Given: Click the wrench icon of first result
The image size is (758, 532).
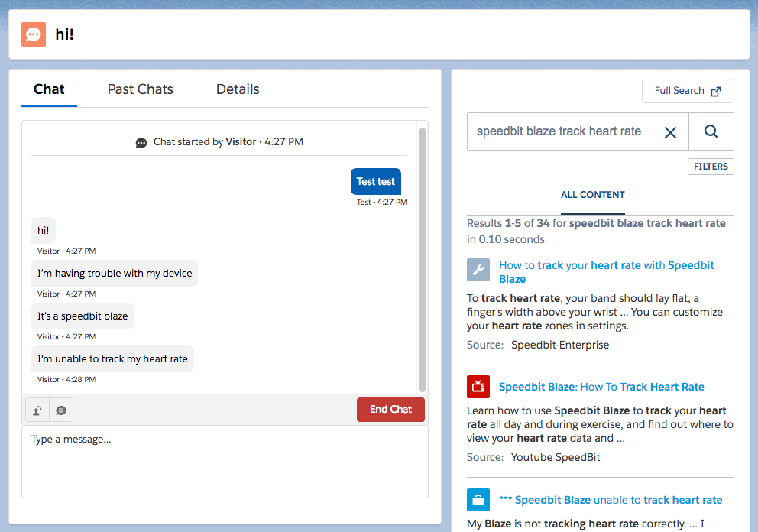Looking at the screenshot, I should coord(478,270).
